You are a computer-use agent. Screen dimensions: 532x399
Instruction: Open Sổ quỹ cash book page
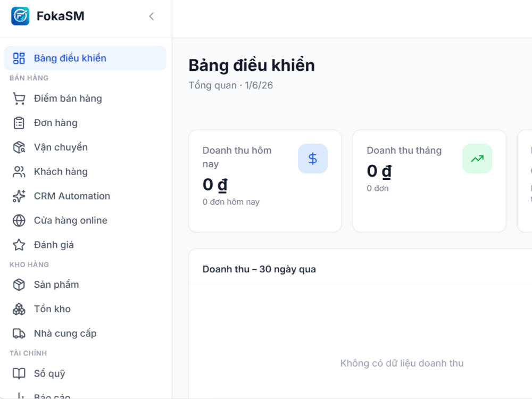pyautogui.click(x=85, y=373)
